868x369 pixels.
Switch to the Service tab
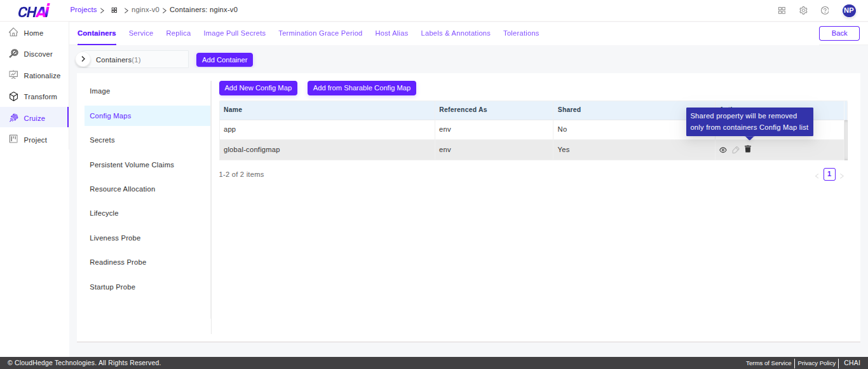(141, 32)
